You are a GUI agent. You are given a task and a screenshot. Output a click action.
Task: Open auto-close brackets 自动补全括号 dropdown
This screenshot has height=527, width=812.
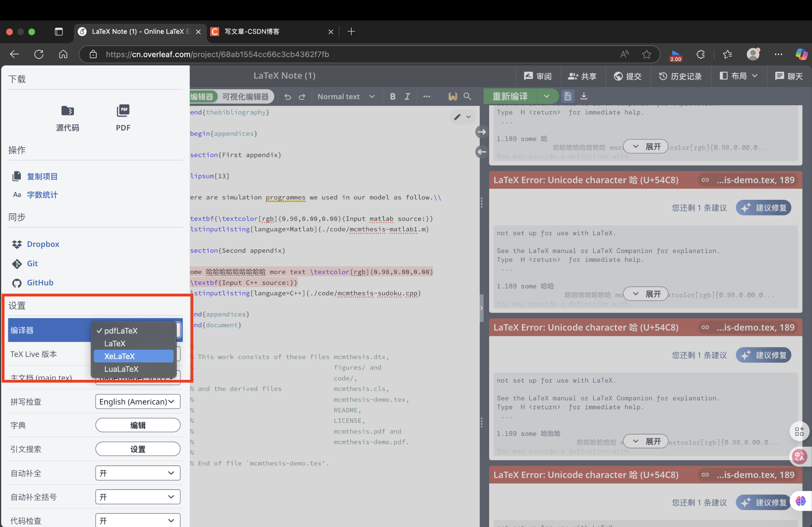coord(138,497)
